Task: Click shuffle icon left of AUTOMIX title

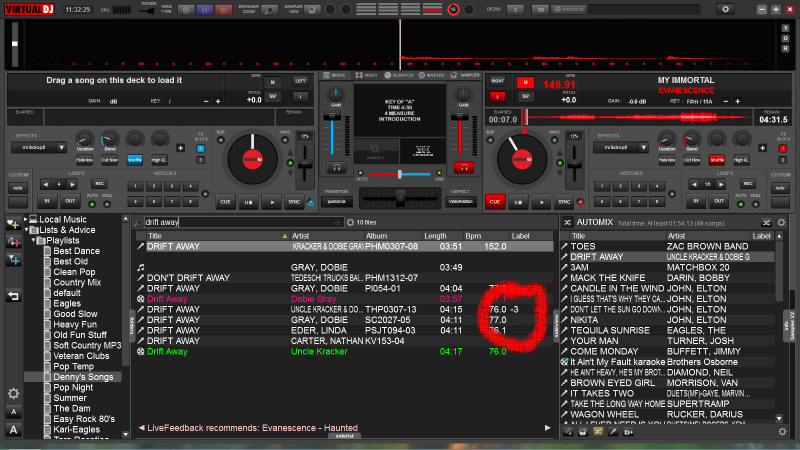Action: click(567, 222)
